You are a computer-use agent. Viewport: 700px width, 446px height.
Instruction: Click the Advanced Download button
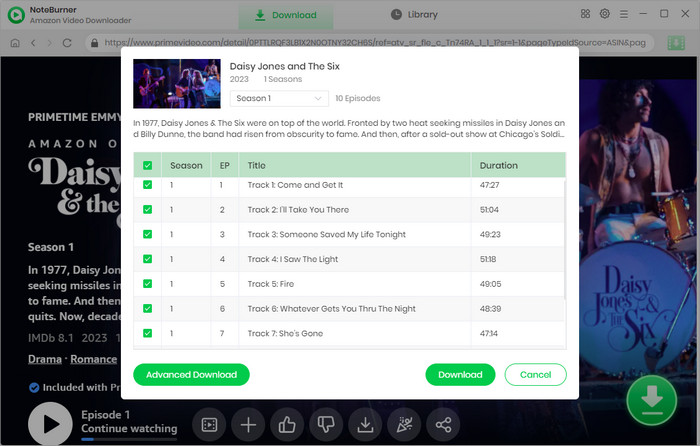pos(191,375)
